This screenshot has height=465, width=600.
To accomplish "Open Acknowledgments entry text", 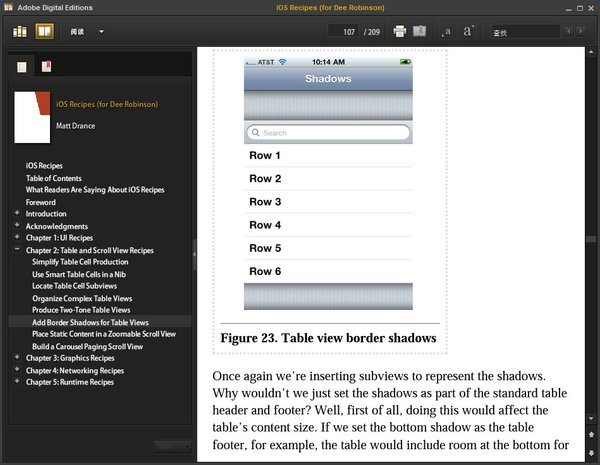I will 57,226.
